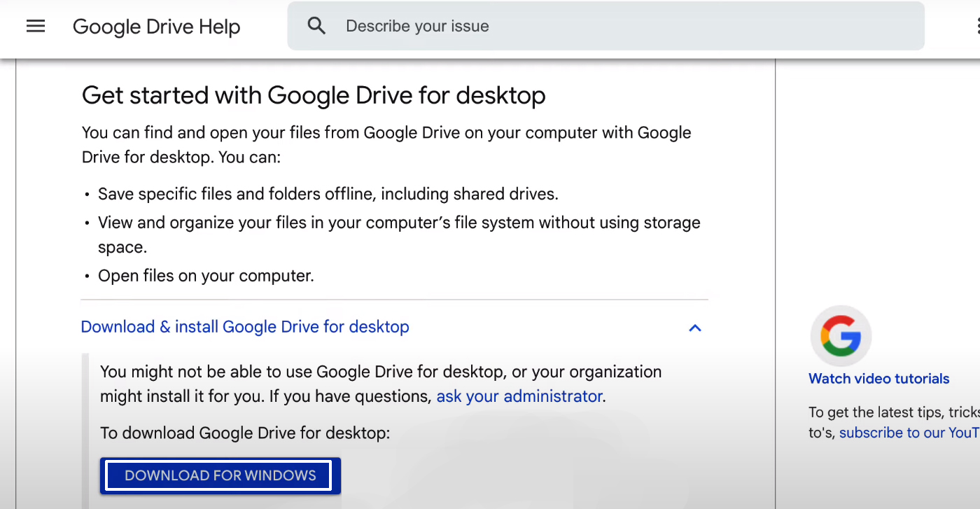
Task: Click the 'Open files on your computer' bullet
Action: 206,276
